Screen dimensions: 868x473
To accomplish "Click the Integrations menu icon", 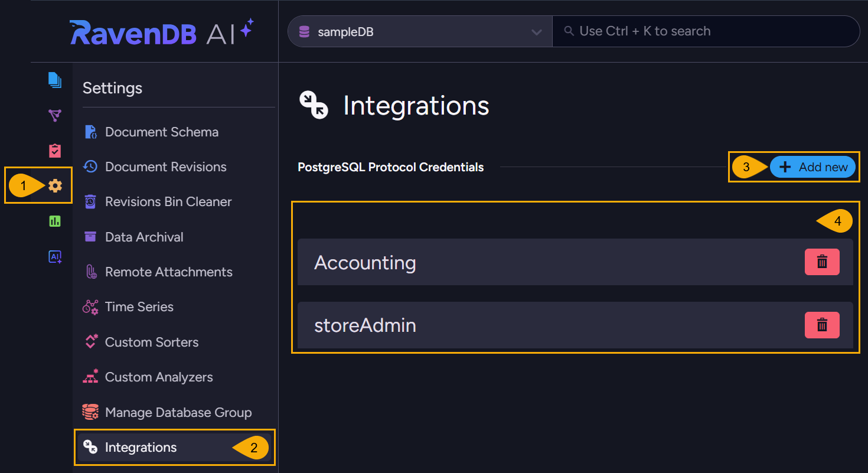I will click(90, 447).
